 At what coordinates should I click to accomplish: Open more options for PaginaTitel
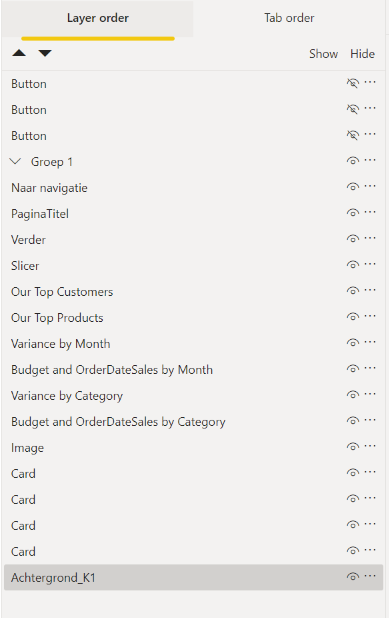tap(370, 212)
